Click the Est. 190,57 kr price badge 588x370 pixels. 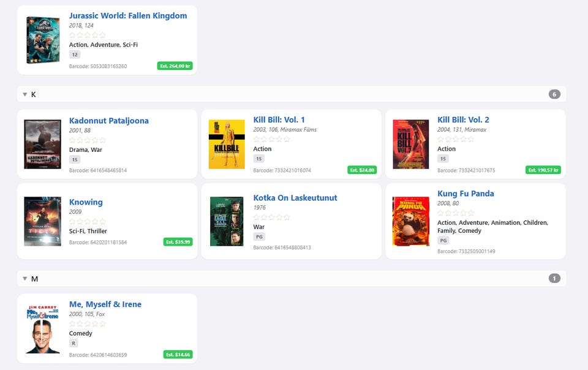click(x=543, y=170)
